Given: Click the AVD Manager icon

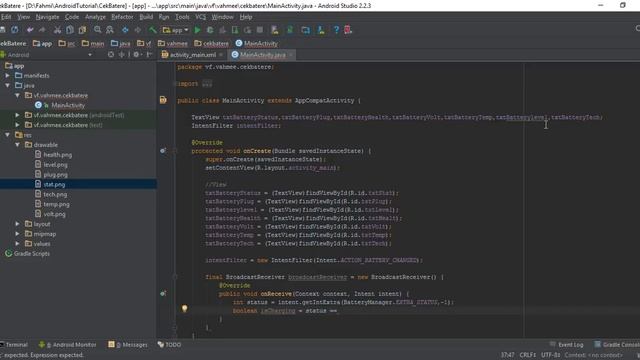Looking at the screenshot, I should pyautogui.click(x=275, y=30).
